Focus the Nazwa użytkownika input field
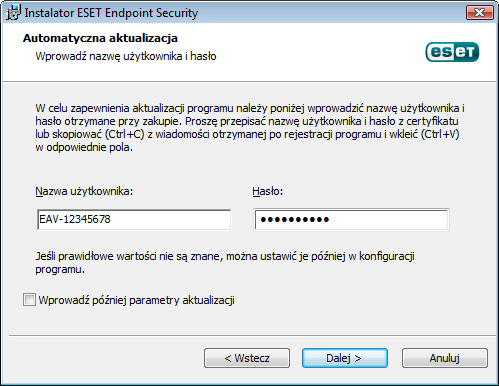The height and width of the screenshot is (386, 499). 134,219
